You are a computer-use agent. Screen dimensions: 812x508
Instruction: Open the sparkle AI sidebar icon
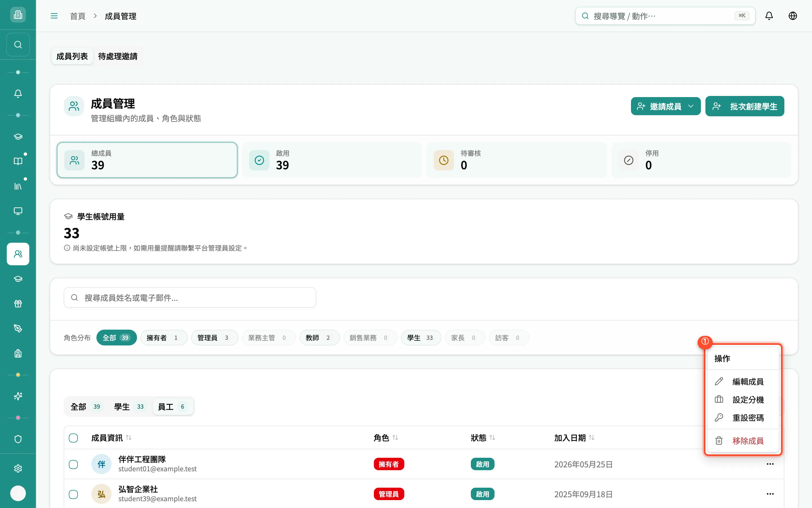pyautogui.click(x=18, y=397)
